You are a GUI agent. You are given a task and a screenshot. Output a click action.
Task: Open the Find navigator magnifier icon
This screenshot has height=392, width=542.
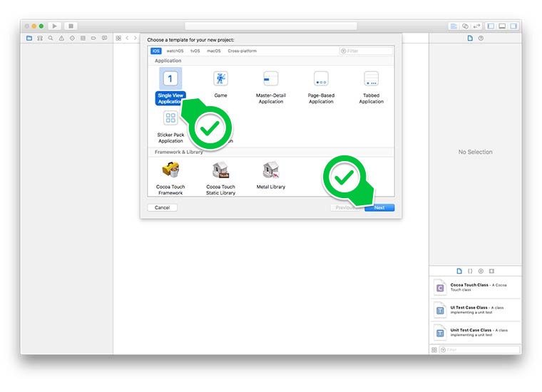click(51, 38)
